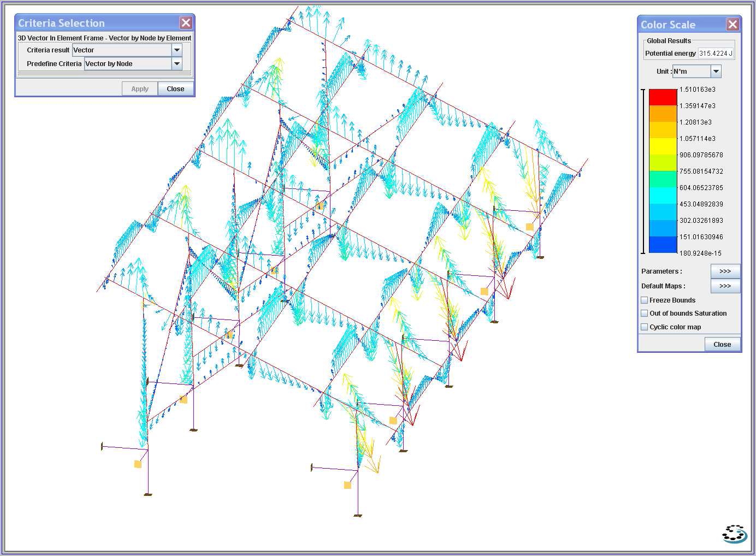Toggle Out of bounds Saturation checkbox
The width and height of the screenshot is (756, 556).
tap(645, 314)
